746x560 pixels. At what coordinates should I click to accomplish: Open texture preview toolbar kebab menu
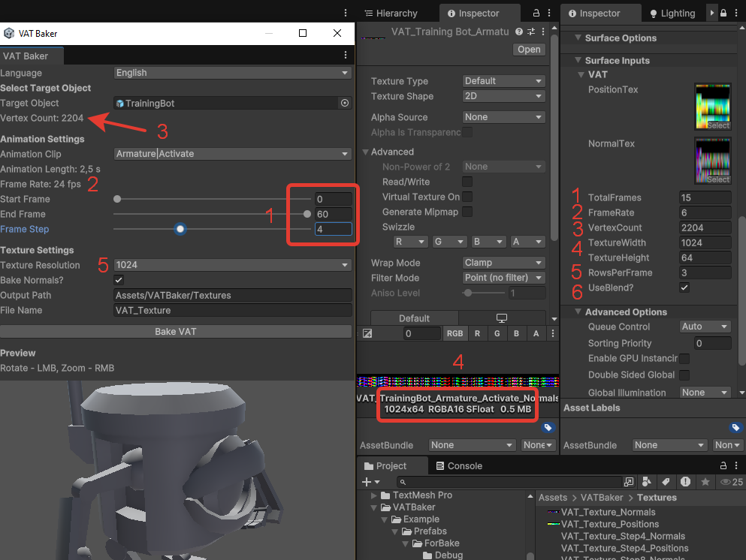click(552, 333)
